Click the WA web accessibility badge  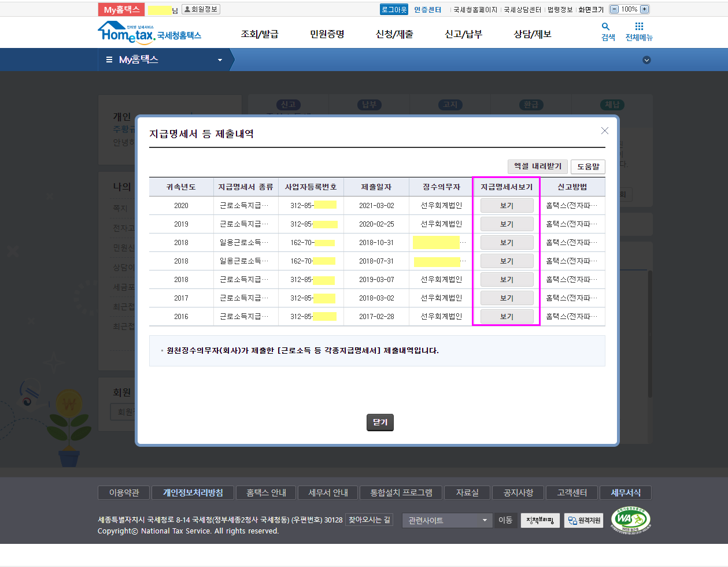[x=630, y=520]
